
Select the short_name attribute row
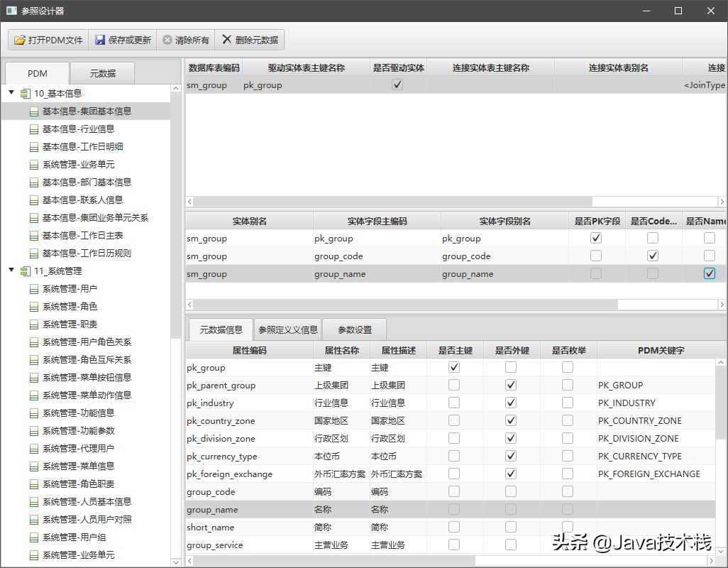point(451,527)
